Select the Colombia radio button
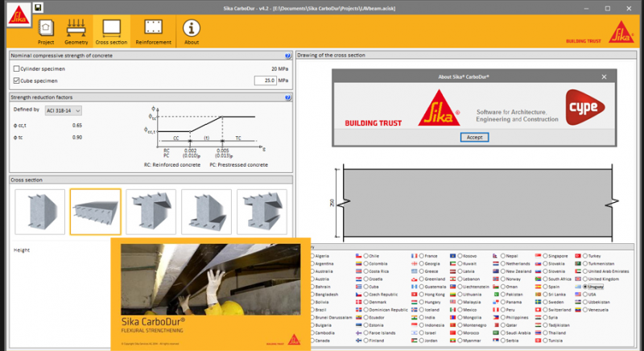This screenshot has height=351, width=644. coord(365,263)
